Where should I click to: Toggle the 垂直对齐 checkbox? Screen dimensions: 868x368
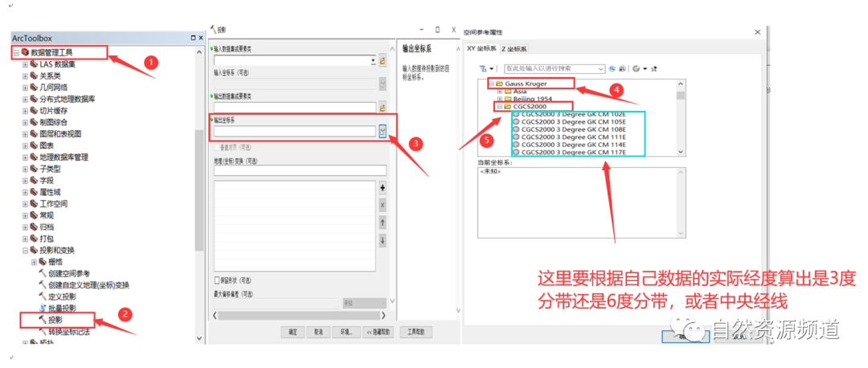[217, 148]
